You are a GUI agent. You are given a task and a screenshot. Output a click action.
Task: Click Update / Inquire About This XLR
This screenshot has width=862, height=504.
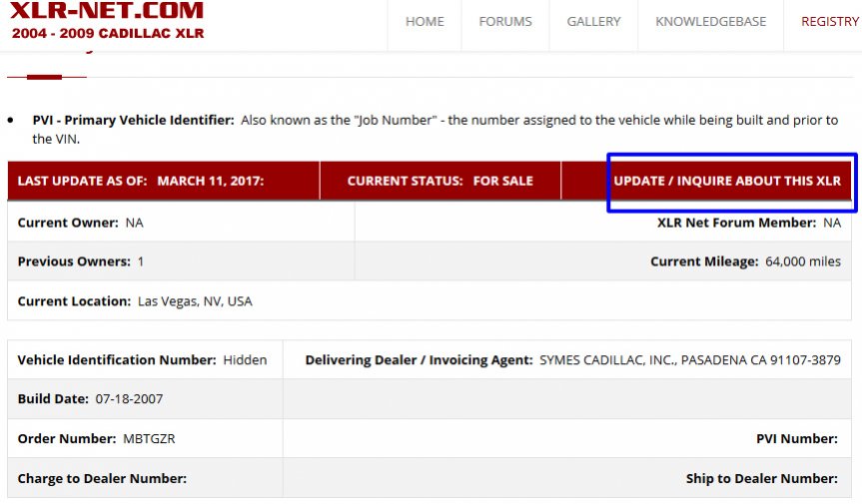click(x=727, y=181)
